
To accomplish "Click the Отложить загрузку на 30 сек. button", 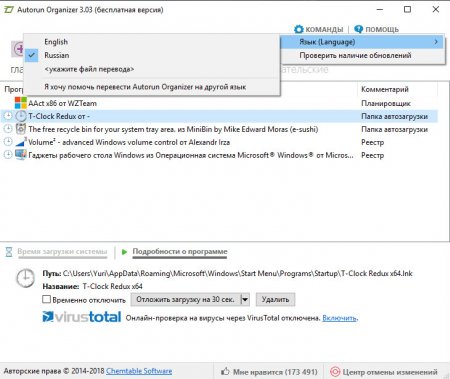I will [x=185, y=299].
